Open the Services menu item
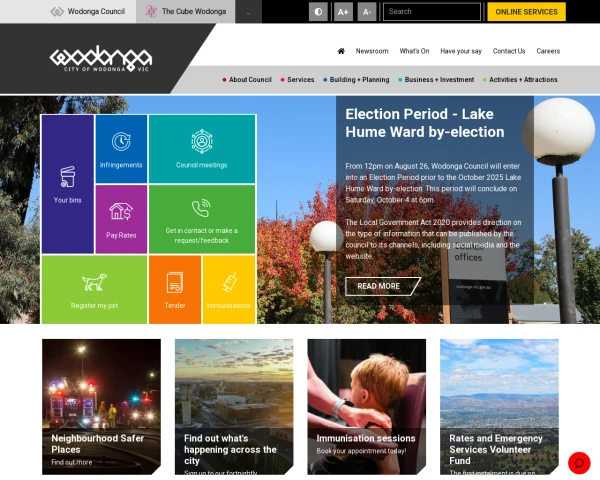 tap(298, 79)
